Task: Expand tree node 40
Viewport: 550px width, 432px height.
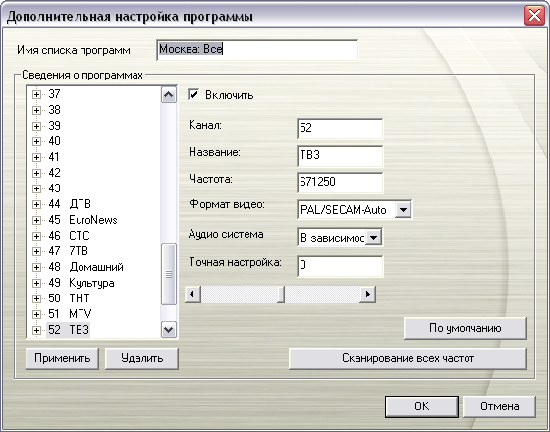Action: point(36,141)
